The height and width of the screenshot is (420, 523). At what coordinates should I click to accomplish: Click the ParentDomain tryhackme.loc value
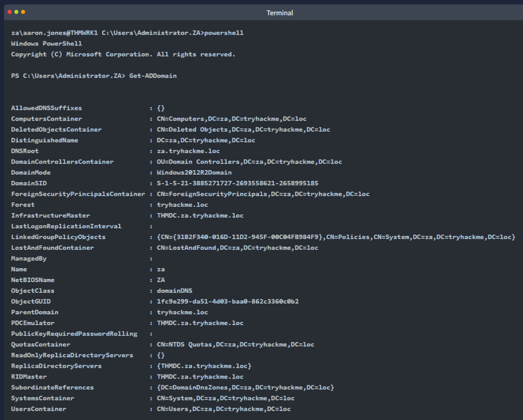pyautogui.click(x=182, y=312)
